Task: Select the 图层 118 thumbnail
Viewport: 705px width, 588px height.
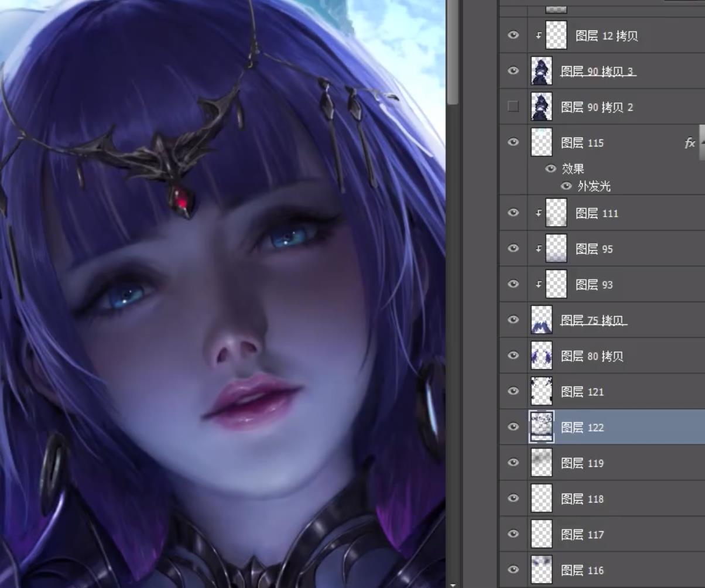Action: click(x=542, y=499)
